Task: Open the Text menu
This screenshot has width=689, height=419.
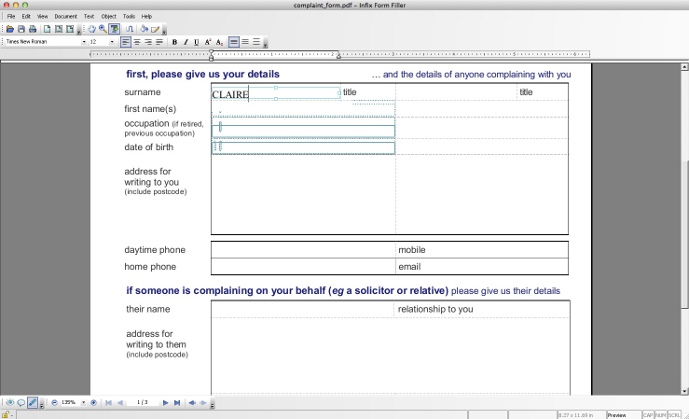Action: (89, 16)
